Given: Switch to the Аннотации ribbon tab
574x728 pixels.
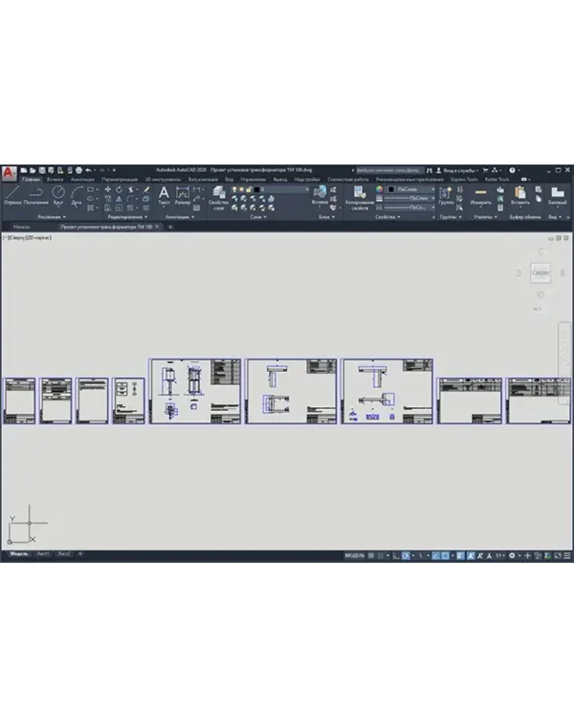Looking at the screenshot, I should click(82, 179).
